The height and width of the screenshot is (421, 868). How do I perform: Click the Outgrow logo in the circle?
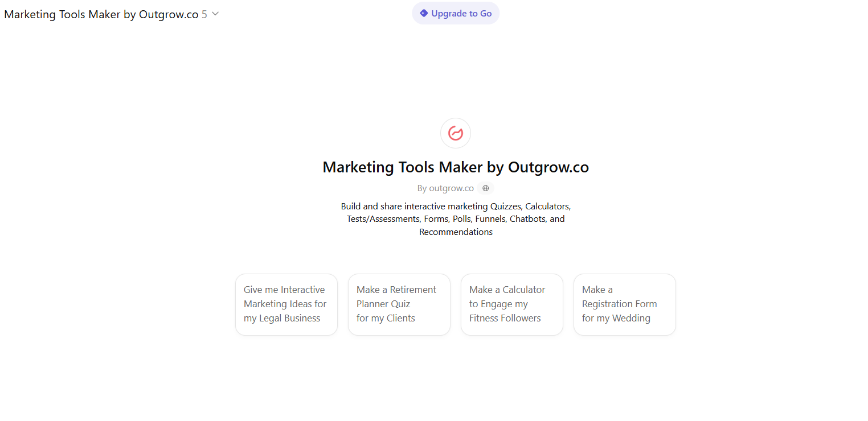click(x=456, y=133)
